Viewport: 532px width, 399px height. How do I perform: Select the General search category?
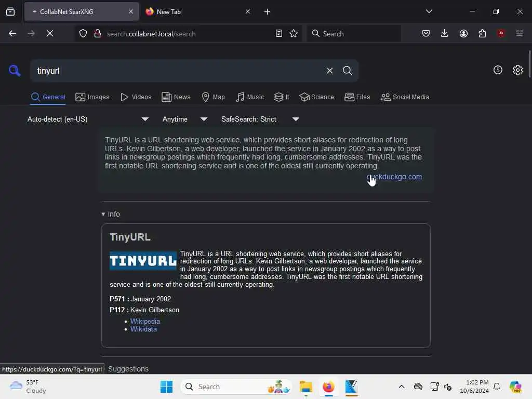(48, 97)
